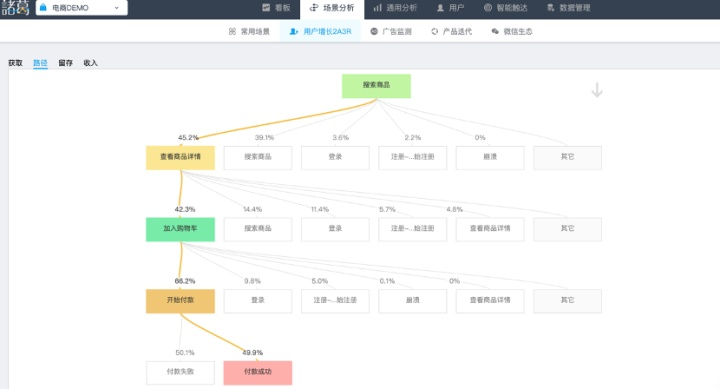This screenshot has height=389, width=720.
Task: Click the user-growth icon beside 用户增长2A3R
Action: point(294,31)
